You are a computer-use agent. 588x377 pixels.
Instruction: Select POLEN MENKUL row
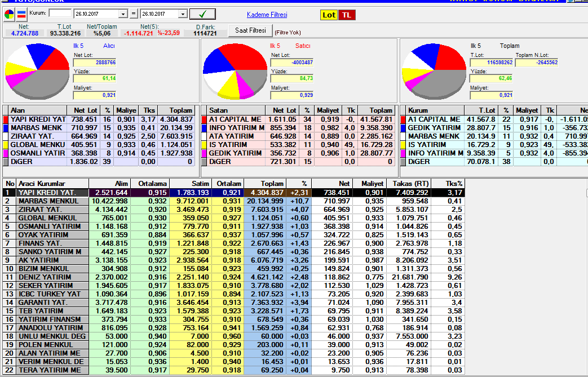(x=233, y=345)
